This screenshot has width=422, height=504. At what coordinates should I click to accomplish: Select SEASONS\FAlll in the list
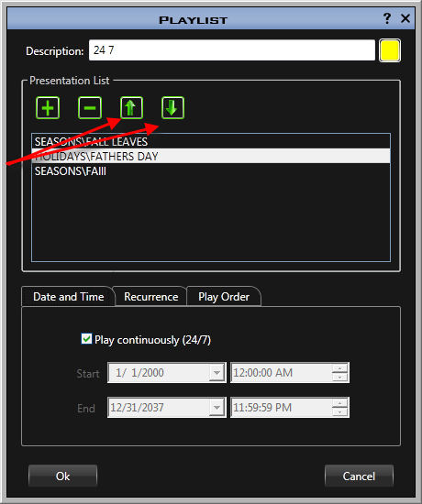(x=211, y=171)
